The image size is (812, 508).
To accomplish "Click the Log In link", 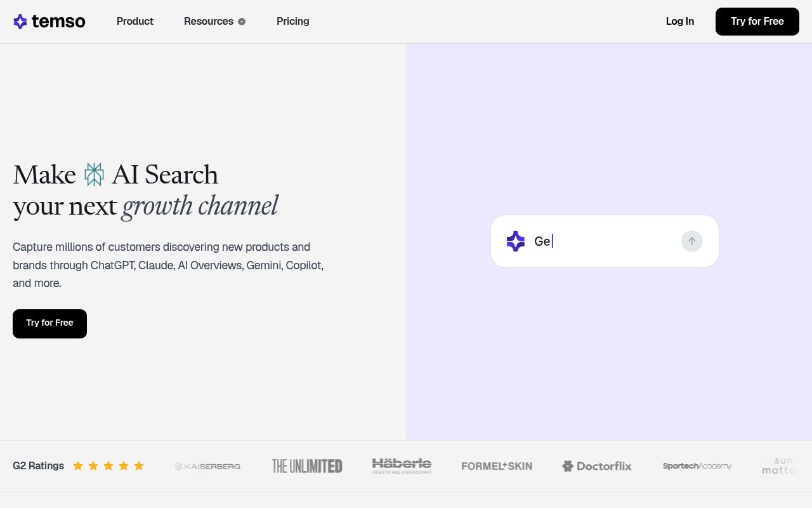I will coord(680,22).
